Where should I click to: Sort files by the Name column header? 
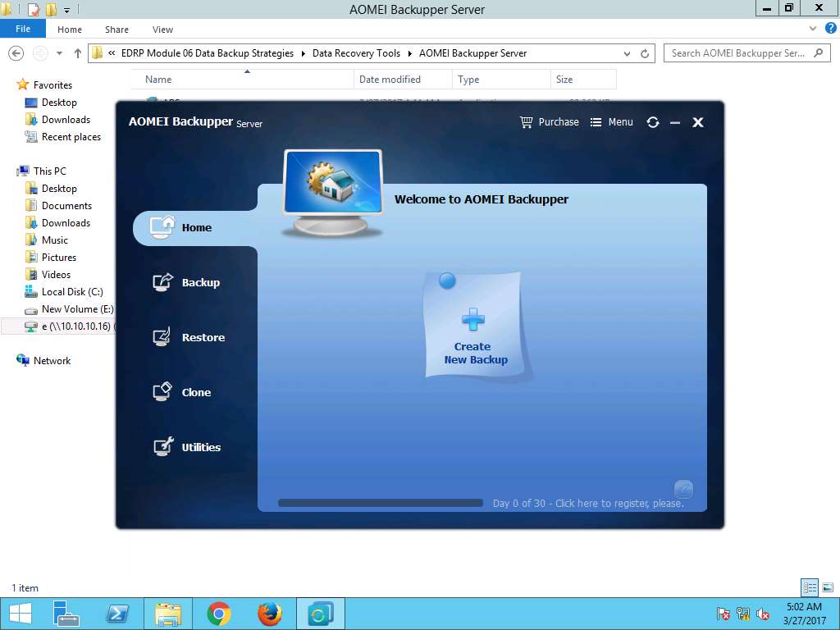(x=242, y=80)
